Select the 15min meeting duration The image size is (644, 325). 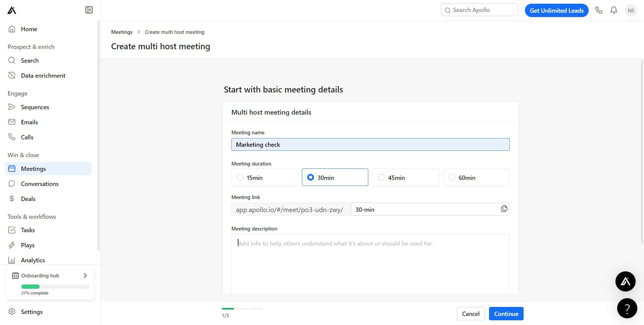[x=240, y=177]
